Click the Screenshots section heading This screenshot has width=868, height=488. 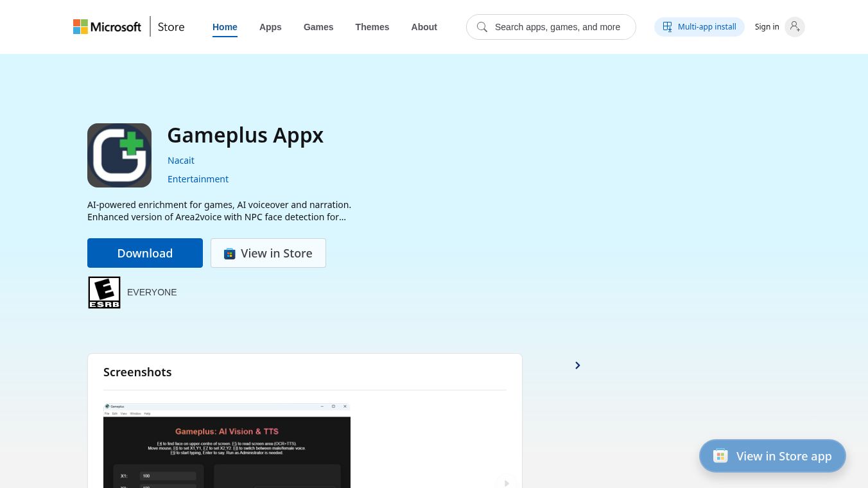pos(137,372)
